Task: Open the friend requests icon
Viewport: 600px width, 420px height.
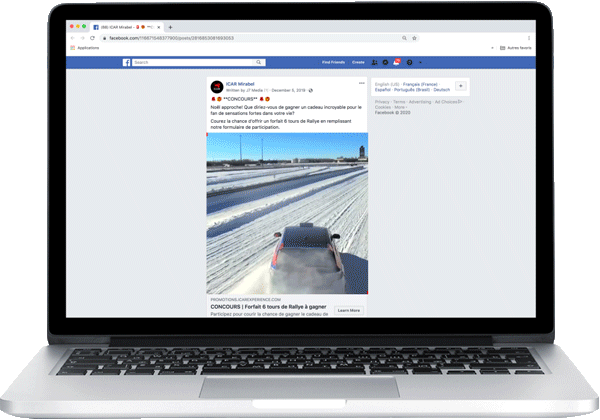Action: pyautogui.click(x=373, y=62)
